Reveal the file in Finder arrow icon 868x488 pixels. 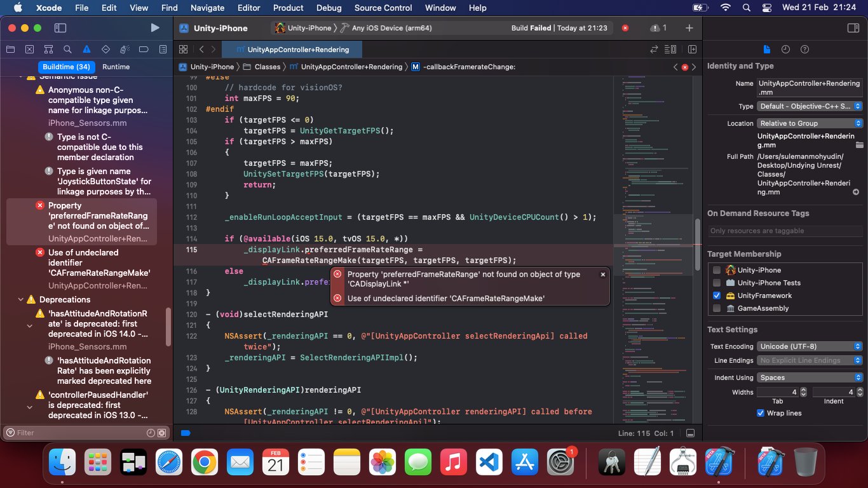coord(856,192)
